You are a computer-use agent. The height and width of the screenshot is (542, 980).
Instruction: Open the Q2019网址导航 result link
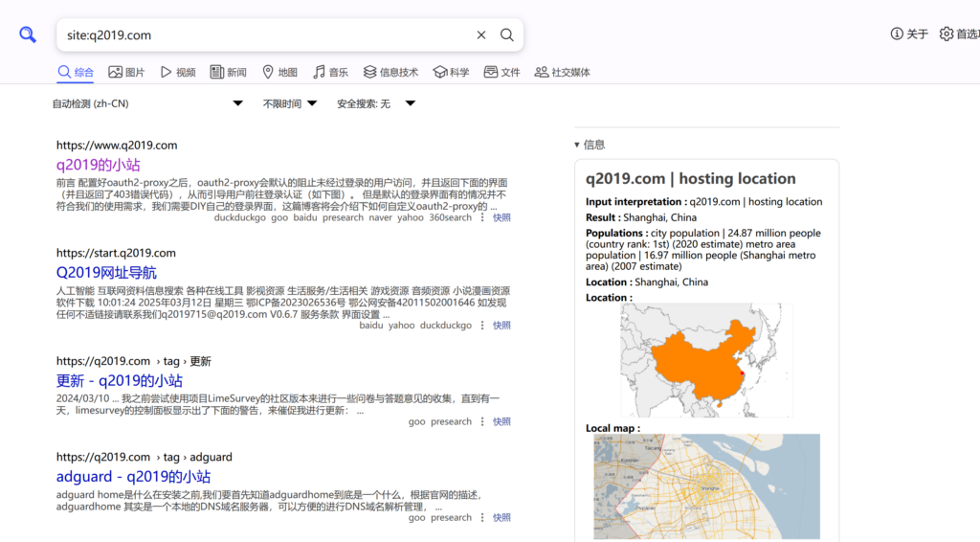[106, 273]
